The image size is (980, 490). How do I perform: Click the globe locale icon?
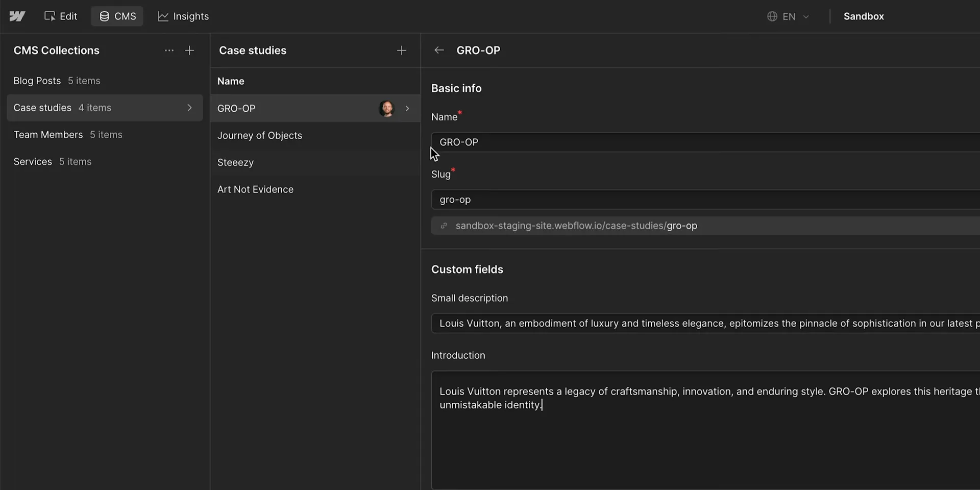[772, 16]
